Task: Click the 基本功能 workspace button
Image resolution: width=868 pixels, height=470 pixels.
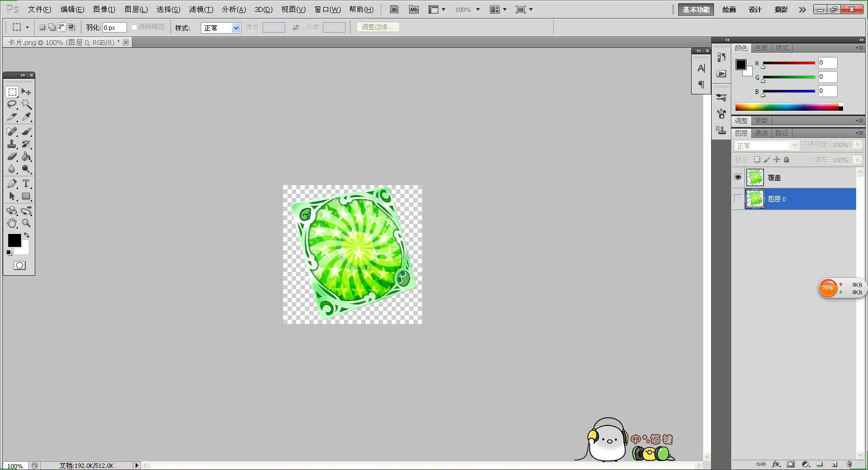Action: coord(696,9)
